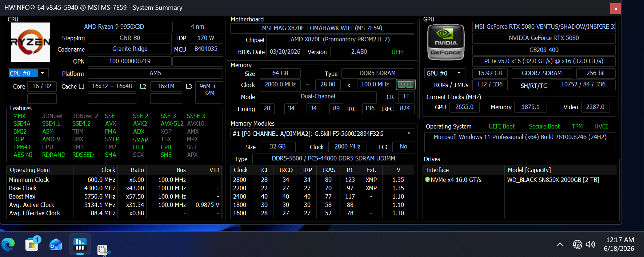Select the Avg. Effective Clock row
The width and height of the screenshot is (644, 257).
click(x=115, y=213)
